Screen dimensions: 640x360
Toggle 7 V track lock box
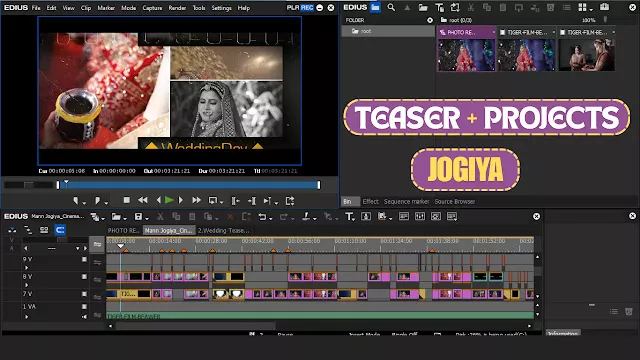pyautogui.click(x=84, y=293)
